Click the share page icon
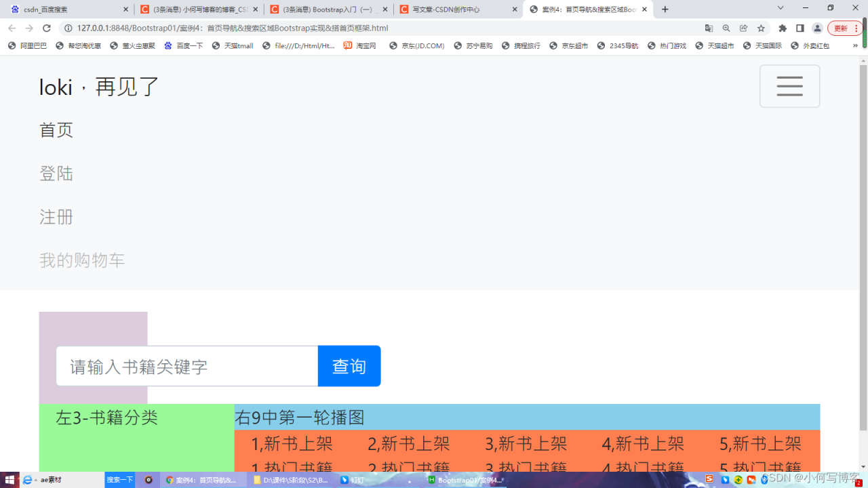This screenshot has height=488, width=868. pyautogui.click(x=744, y=28)
